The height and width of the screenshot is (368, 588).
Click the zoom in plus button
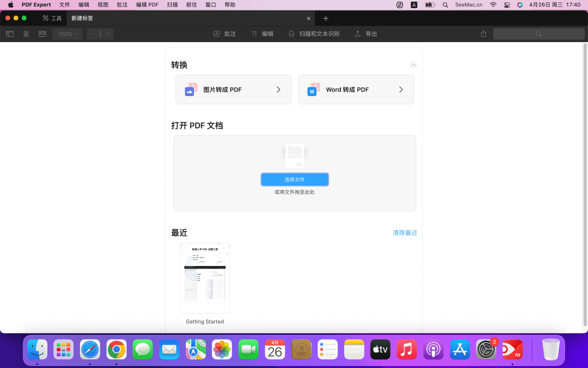(x=107, y=34)
